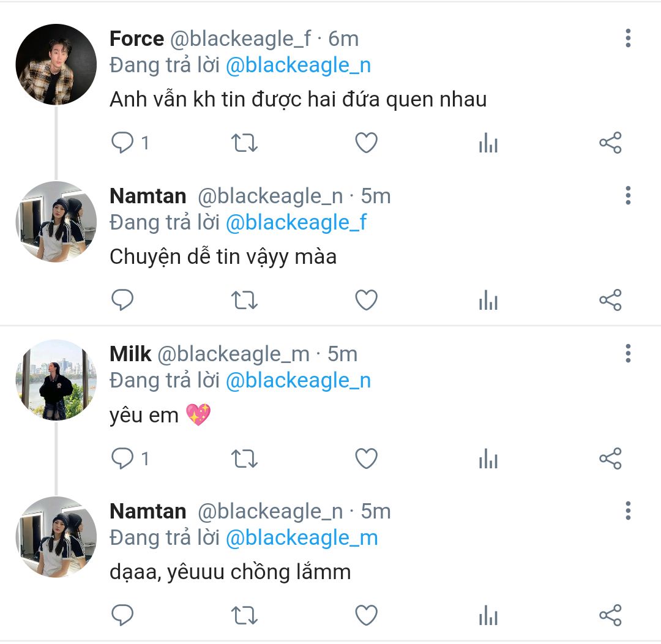Viewport: 661px width, 644px height.
Task: Reply to Force's tweet via comment icon
Action: click(122, 143)
